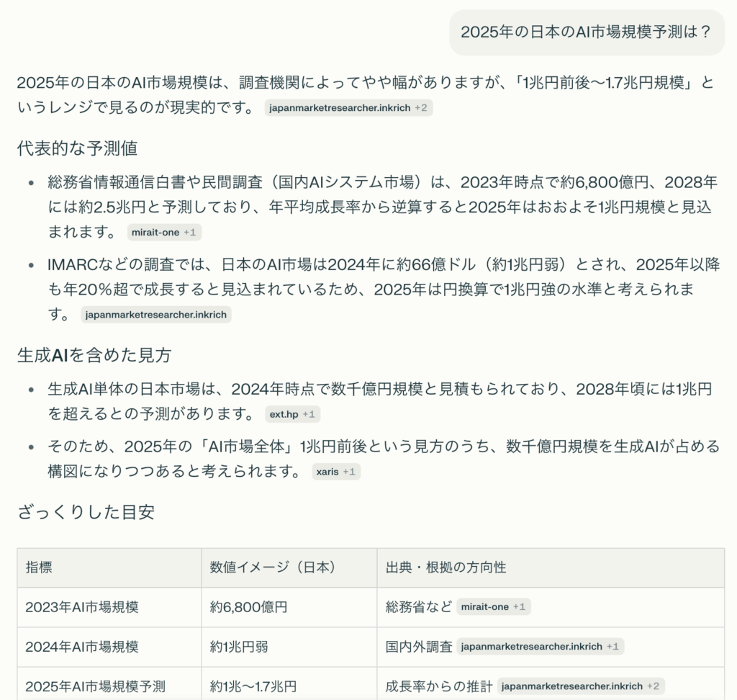
Task: Select the 約6,800億円 table cell
Action: (248, 607)
